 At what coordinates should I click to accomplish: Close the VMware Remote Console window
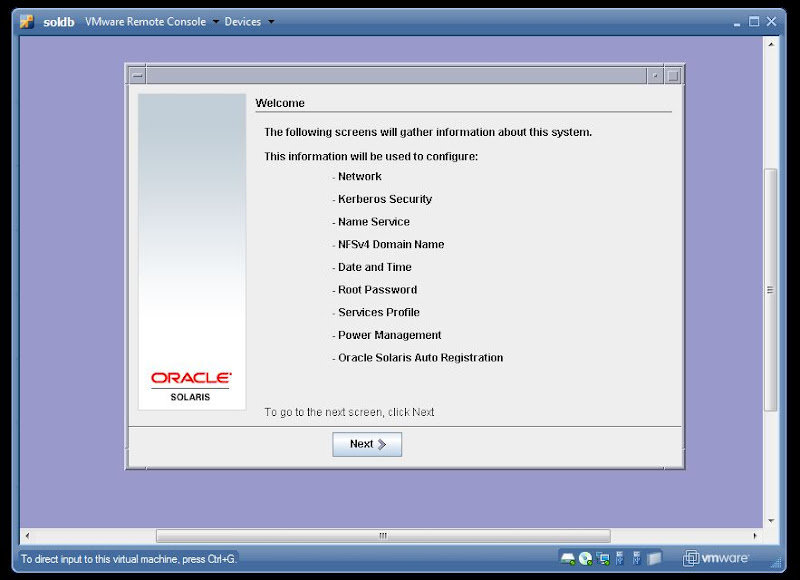coord(771,21)
